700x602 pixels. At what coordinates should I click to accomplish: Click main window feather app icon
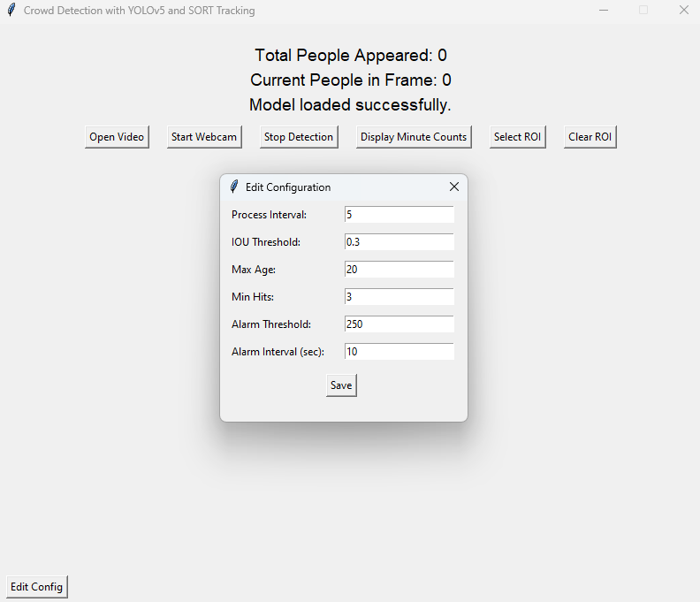11,10
